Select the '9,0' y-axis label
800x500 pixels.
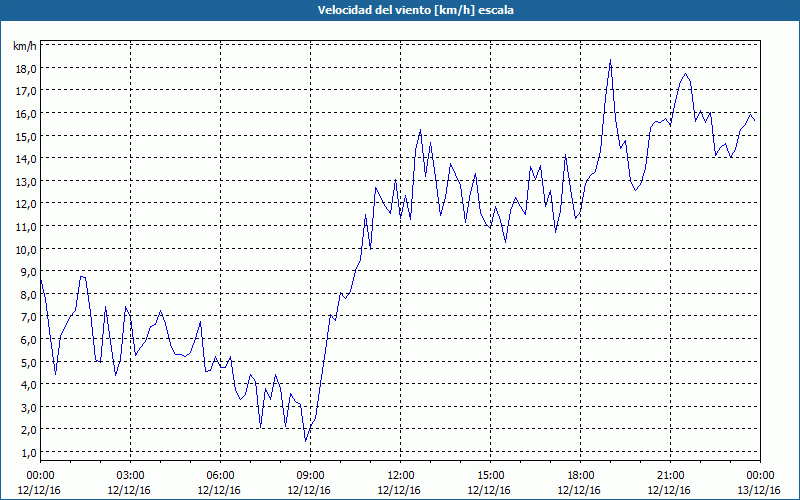29,271
